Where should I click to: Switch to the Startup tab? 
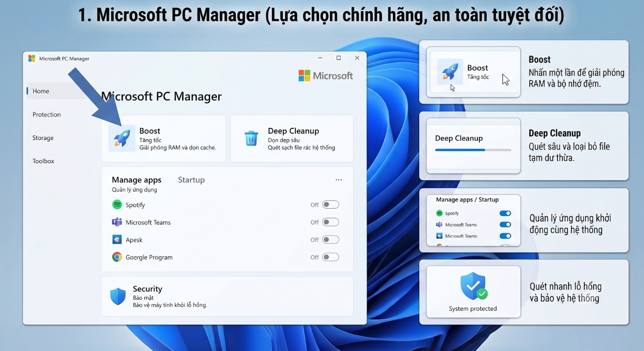pos(191,180)
